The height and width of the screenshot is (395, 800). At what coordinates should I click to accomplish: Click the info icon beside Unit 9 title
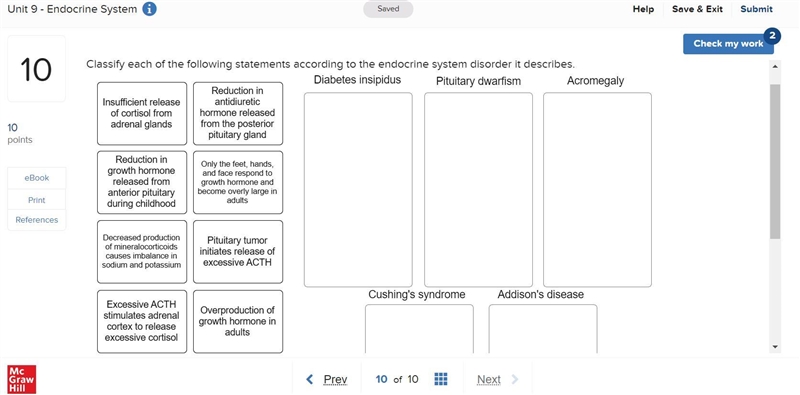(149, 9)
